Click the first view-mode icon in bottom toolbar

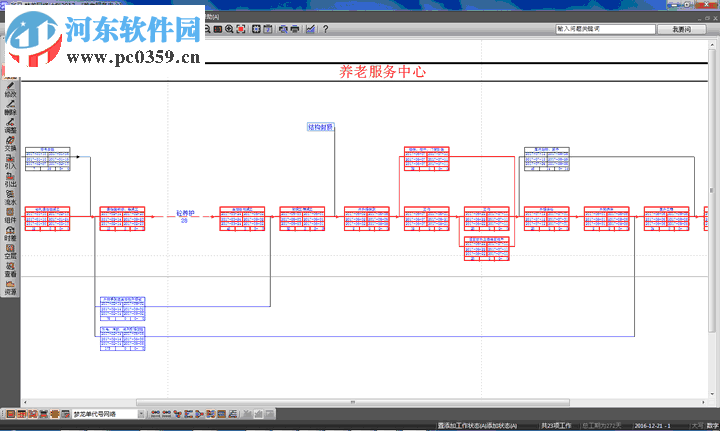point(11,414)
